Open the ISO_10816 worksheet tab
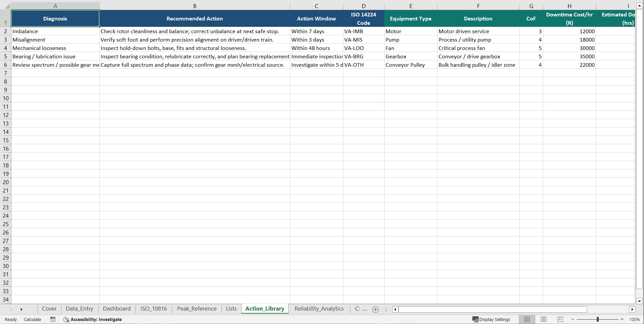 153,309
